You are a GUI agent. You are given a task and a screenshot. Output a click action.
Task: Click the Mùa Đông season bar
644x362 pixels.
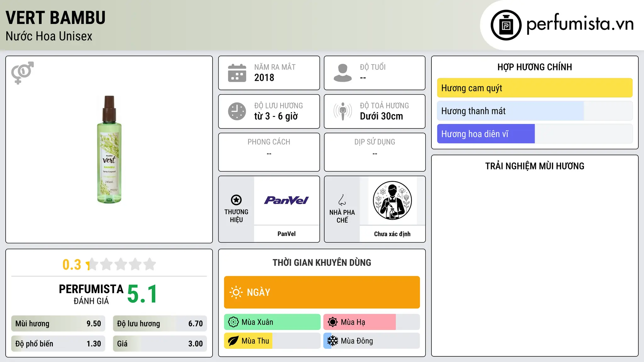pyautogui.click(x=371, y=341)
